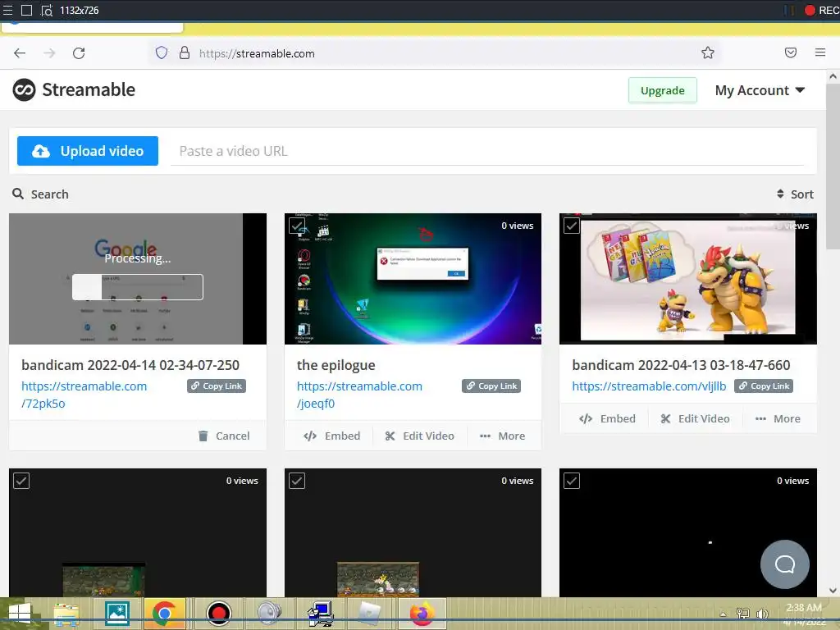This screenshot has height=630, width=840.
Task: Open the Windows Start button
Action: click(x=20, y=614)
